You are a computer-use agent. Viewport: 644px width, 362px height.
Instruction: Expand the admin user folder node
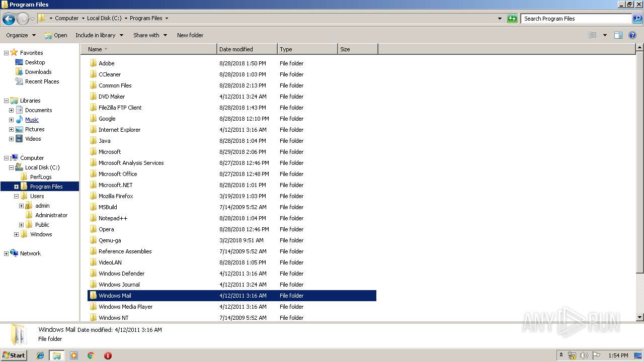click(21, 206)
